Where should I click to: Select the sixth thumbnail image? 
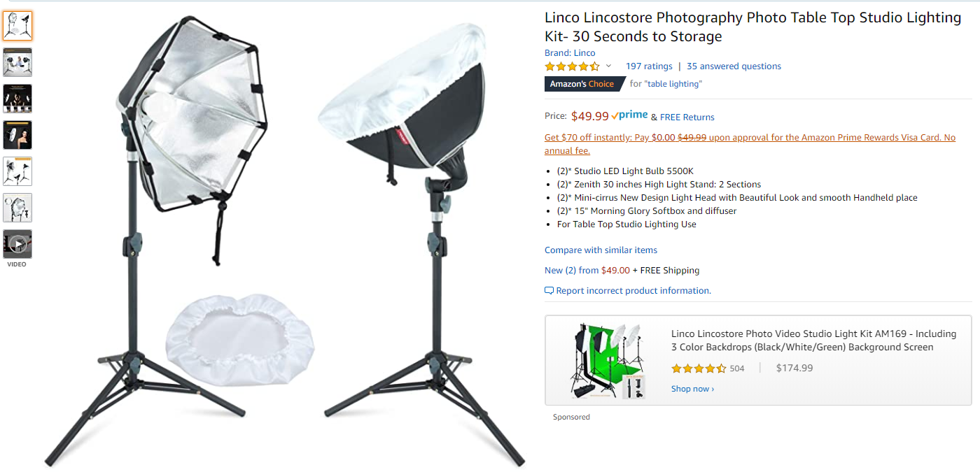click(17, 208)
